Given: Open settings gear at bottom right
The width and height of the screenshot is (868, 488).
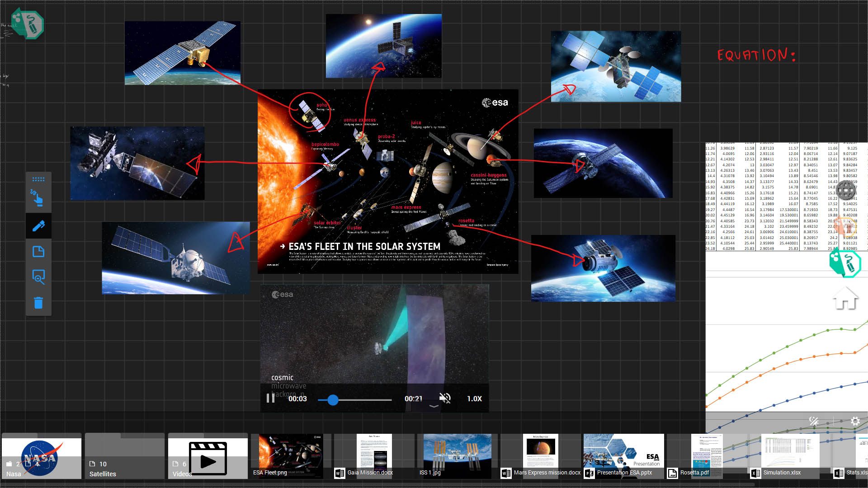Looking at the screenshot, I should pos(855,421).
